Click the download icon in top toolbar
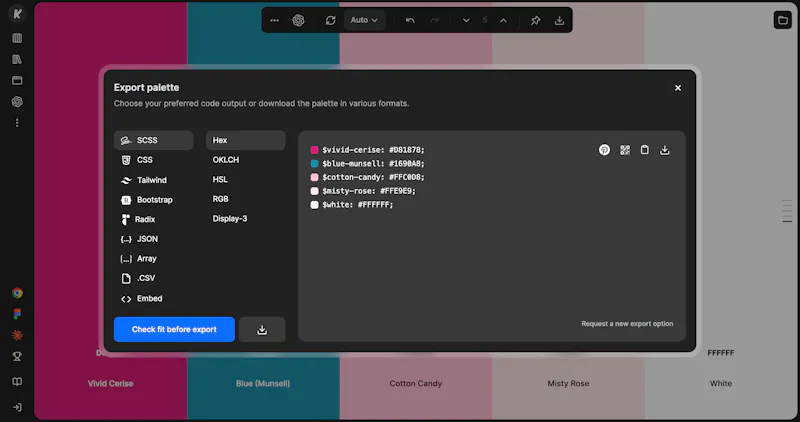 coord(559,20)
